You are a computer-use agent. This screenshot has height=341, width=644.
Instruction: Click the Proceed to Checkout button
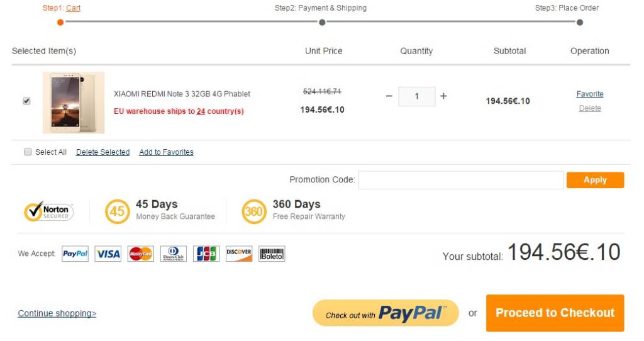tap(555, 313)
